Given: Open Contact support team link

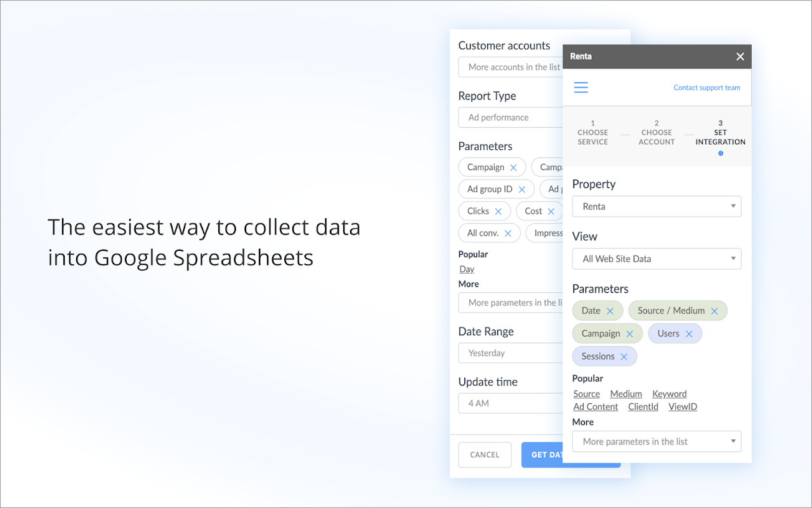Looking at the screenshot, I should (707, 88).
